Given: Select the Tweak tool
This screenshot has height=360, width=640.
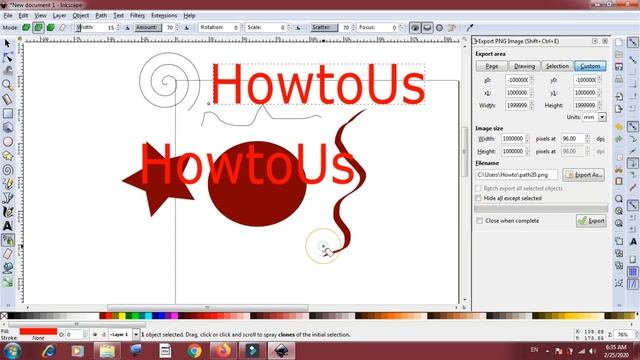Looking at the screenshot, I should point(7,71).
